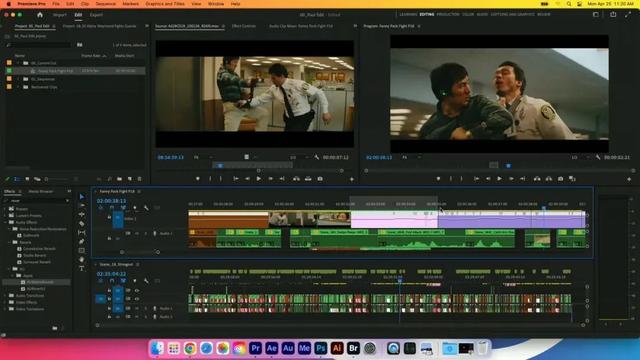Open Source monitor Fit zoom dropdown
Screen dimensions: 640x360
tap(202, 157)
